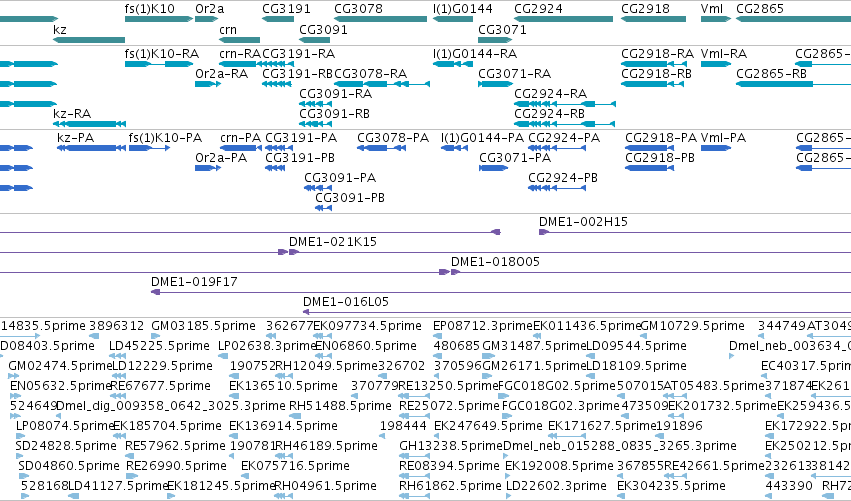Click the CG3071 gene feature
Viewport: 851px width, 501px height.
pyautogui.click(x=495, y=40)
